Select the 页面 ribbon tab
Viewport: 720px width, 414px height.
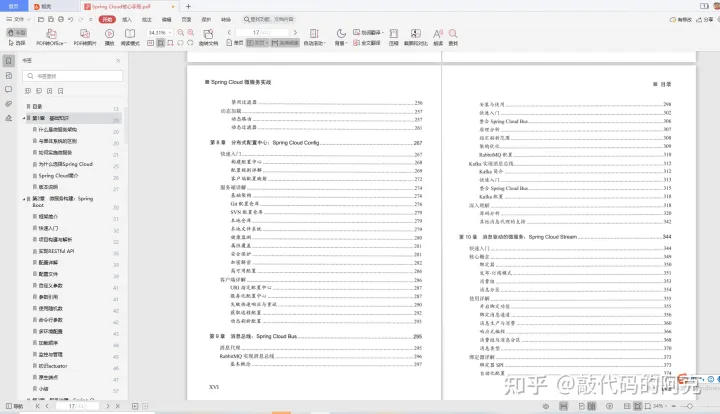(x=186, y=19)
